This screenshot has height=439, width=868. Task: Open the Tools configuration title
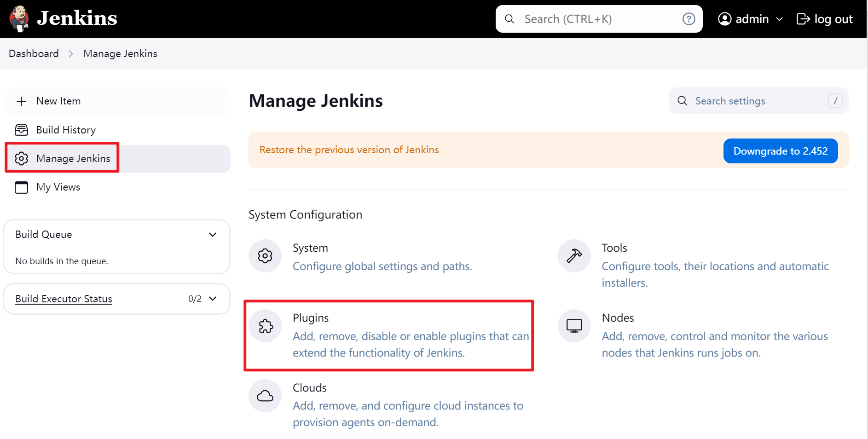click(x=614, y=248)
